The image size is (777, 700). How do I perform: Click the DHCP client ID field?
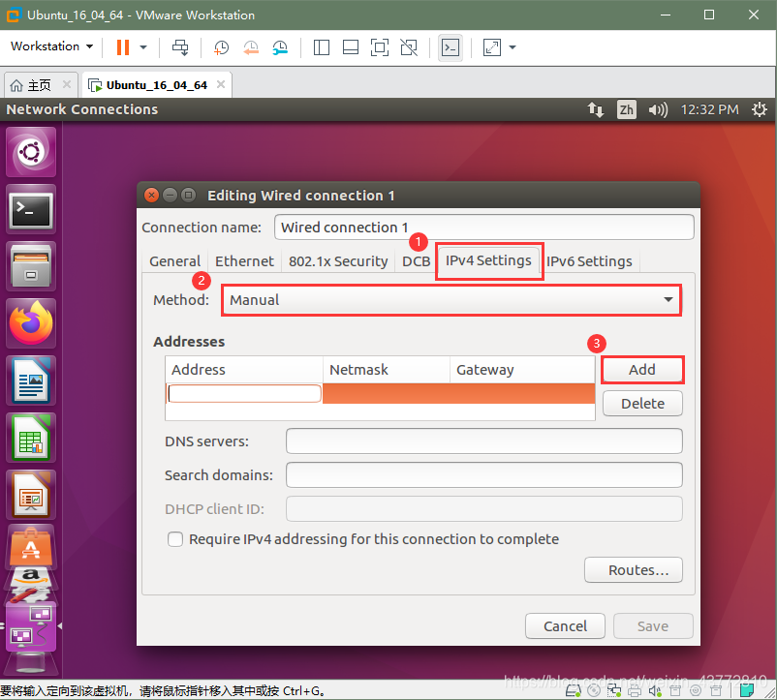click(483, 509)
